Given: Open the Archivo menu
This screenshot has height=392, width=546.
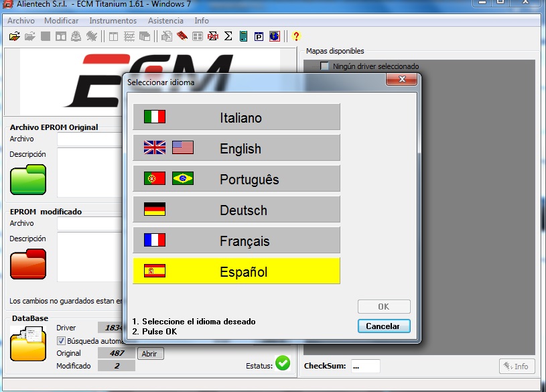Looking at the screenshot, I should (20, 21).
